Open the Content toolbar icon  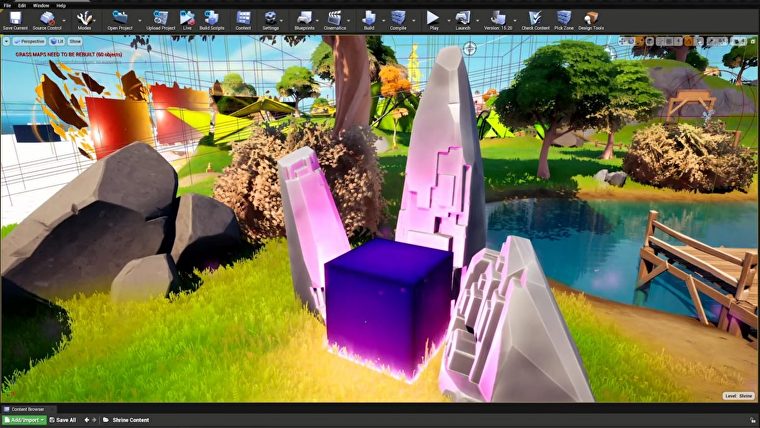tap(243, 21)
